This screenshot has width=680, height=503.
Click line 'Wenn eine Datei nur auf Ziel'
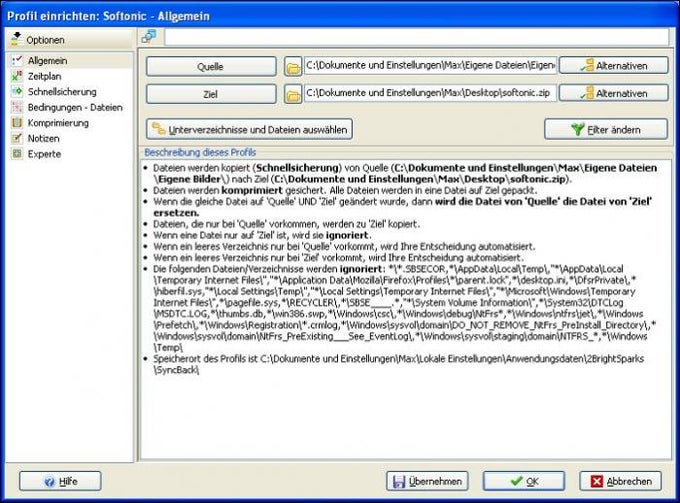pyautogui.click(x=262, y=235)
